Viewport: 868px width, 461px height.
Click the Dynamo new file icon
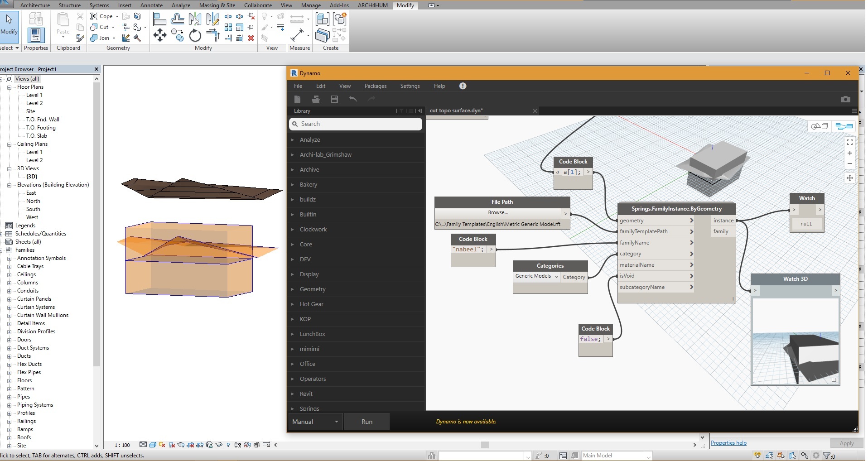[x=297, y=99]
